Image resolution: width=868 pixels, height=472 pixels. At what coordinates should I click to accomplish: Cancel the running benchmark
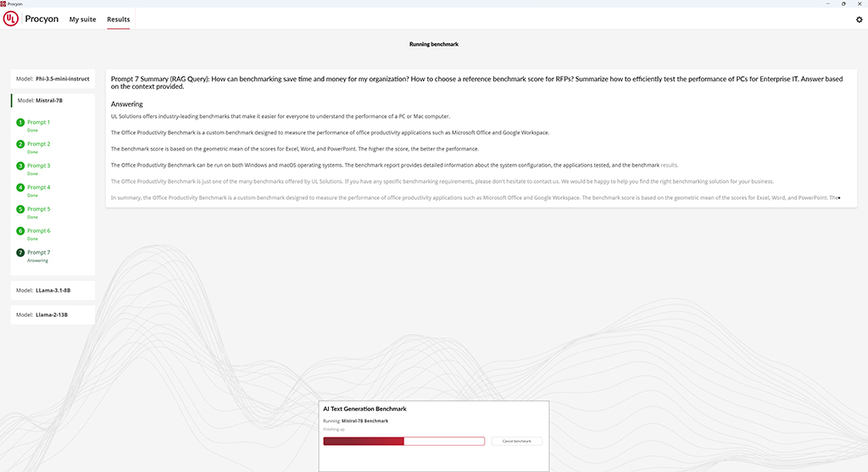pos(516,441)
